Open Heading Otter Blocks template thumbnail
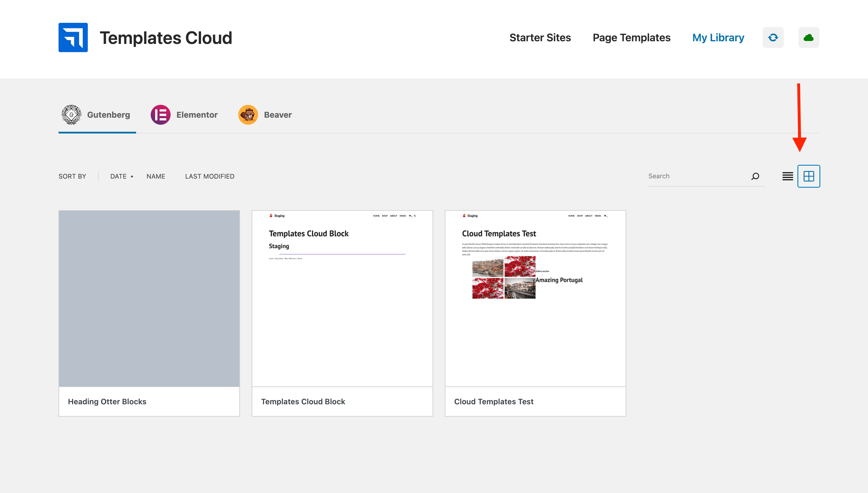868x493 pixels. pyautogui.click(x=149, y=298)
